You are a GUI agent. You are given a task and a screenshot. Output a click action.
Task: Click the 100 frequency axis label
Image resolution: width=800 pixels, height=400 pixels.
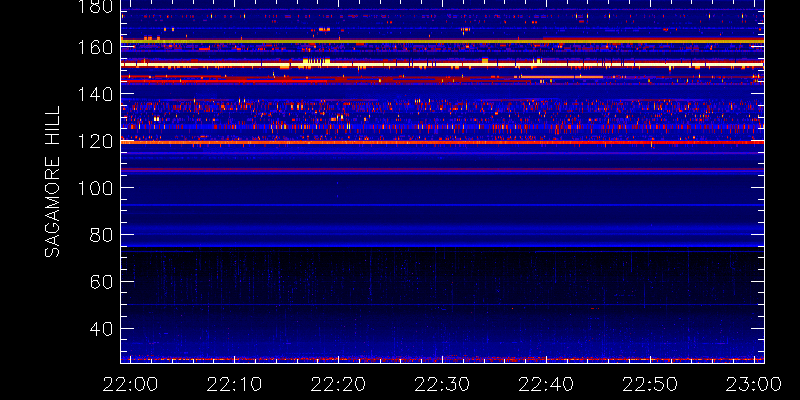point(95,188)
